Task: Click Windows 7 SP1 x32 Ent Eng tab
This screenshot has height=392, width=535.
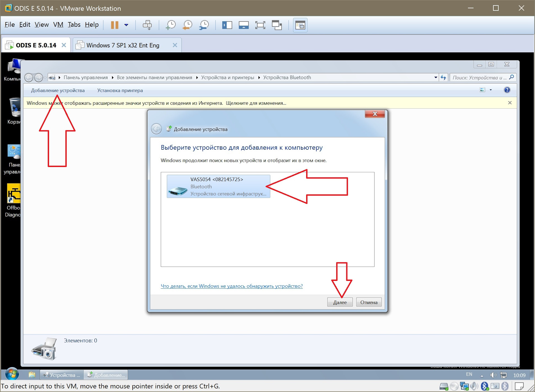Action: click(x=123, y=45)
